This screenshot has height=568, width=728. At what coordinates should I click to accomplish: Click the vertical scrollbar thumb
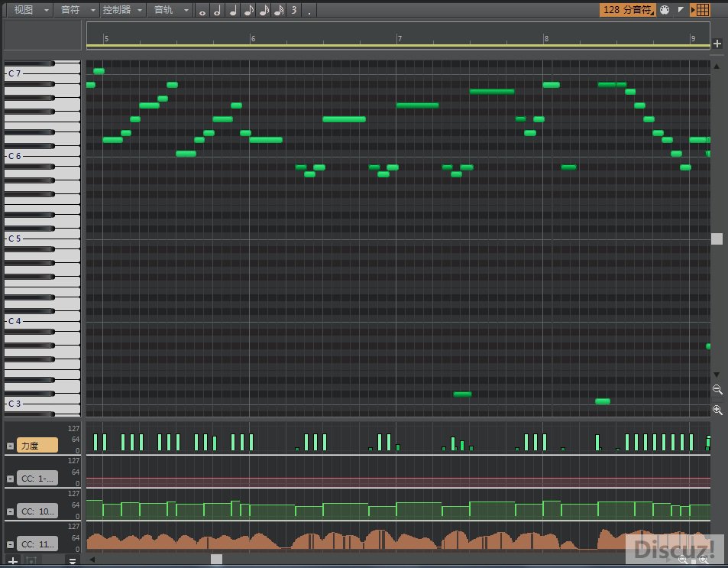(x=717, y=239)
